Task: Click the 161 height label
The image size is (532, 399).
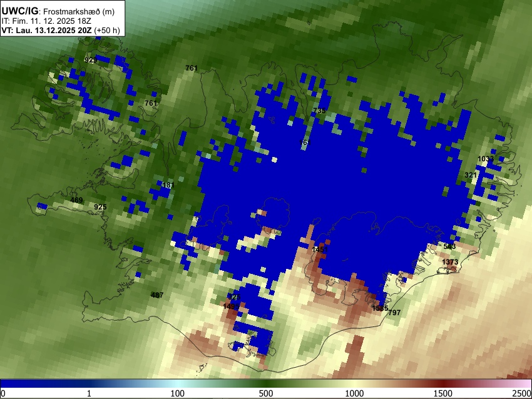Action: tap(305, 143)
